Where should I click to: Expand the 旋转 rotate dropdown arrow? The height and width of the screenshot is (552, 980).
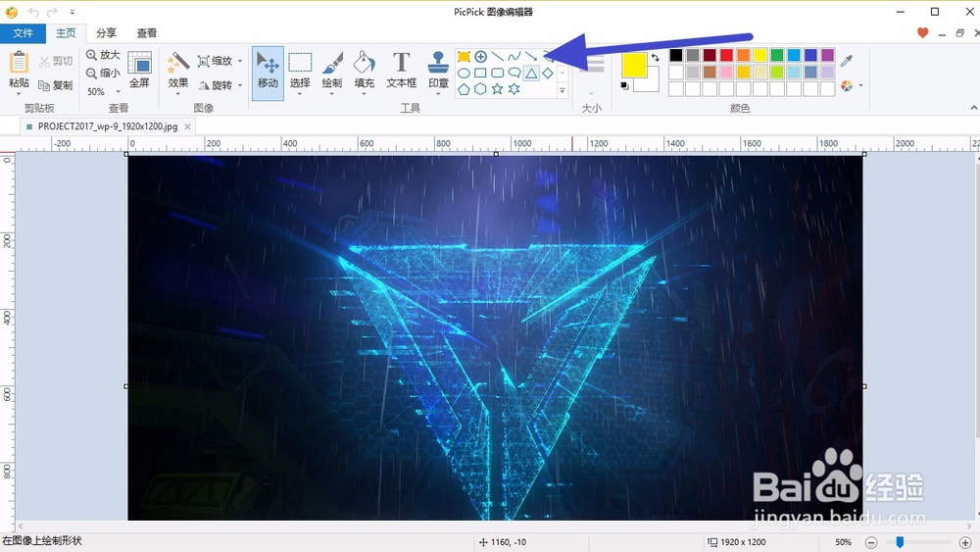tap(240, 85)
